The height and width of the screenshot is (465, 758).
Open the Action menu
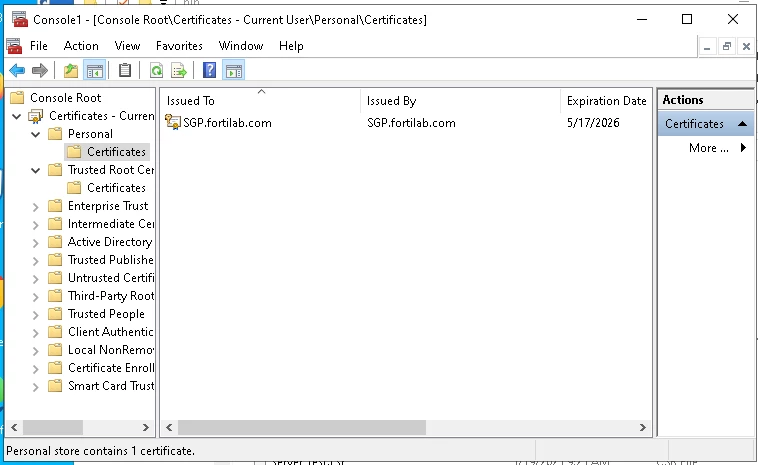[x=81, y=46]
